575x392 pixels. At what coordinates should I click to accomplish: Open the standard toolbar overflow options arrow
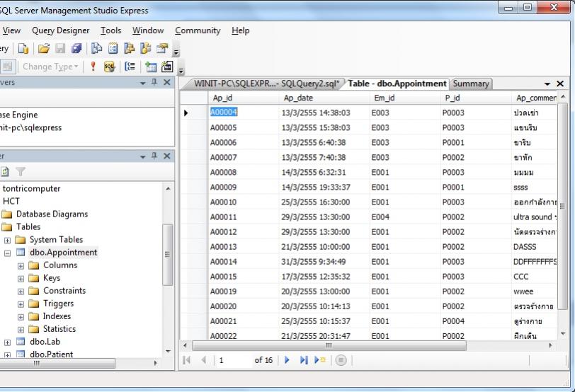click(x=176, y=52)
